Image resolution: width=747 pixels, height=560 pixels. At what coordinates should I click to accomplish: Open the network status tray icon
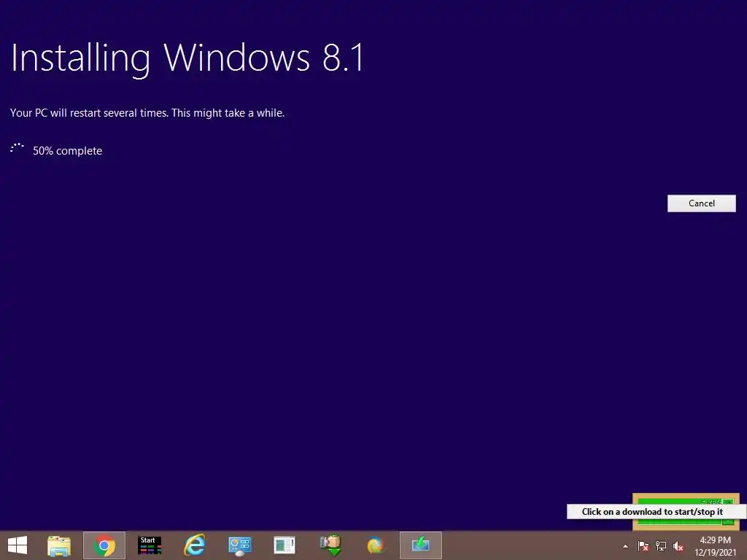click(x=661, y=546)
